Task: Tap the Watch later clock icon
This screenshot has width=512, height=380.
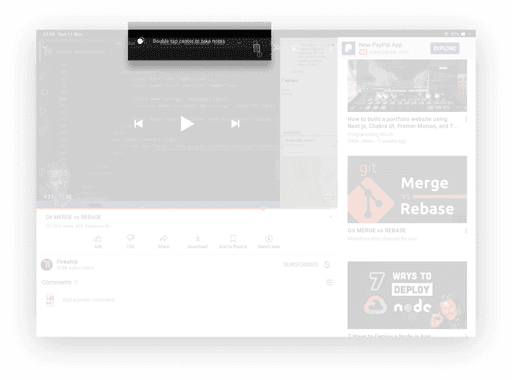Action: [x=269, y=239]
